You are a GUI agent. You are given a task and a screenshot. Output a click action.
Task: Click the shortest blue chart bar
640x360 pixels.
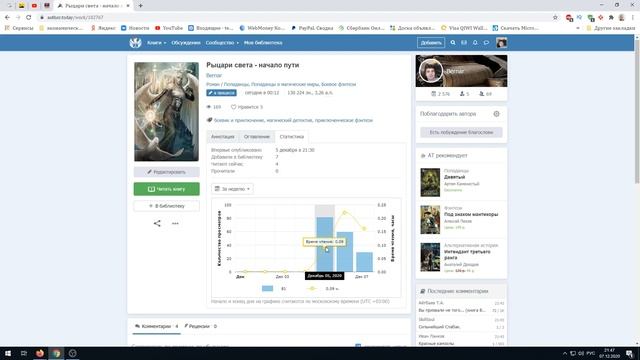(x=364, y=262)
